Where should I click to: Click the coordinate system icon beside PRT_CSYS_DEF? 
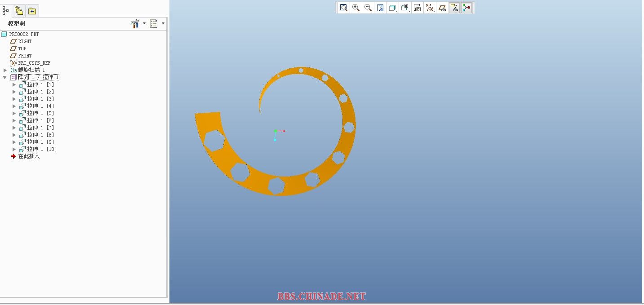[13, 63]
